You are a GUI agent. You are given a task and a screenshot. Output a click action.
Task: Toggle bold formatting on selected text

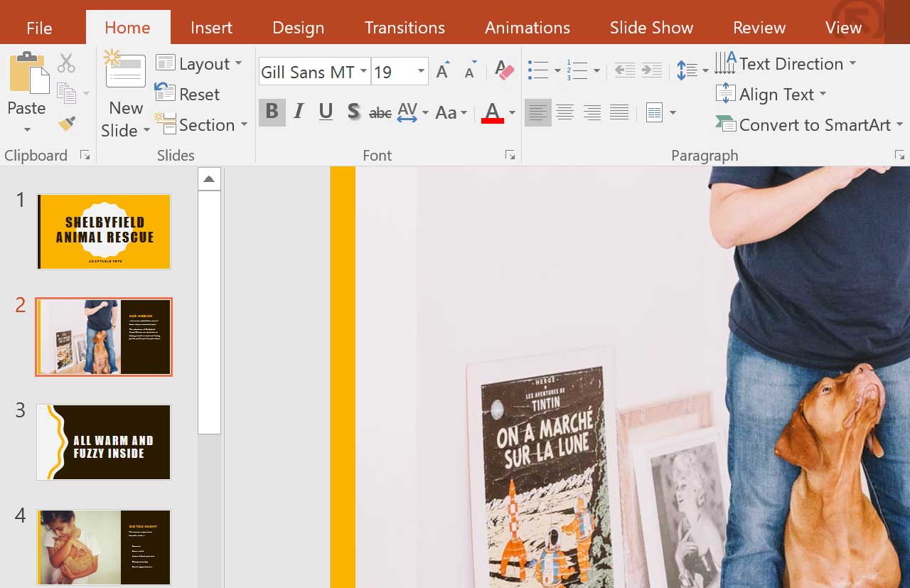tap(271, 112)
